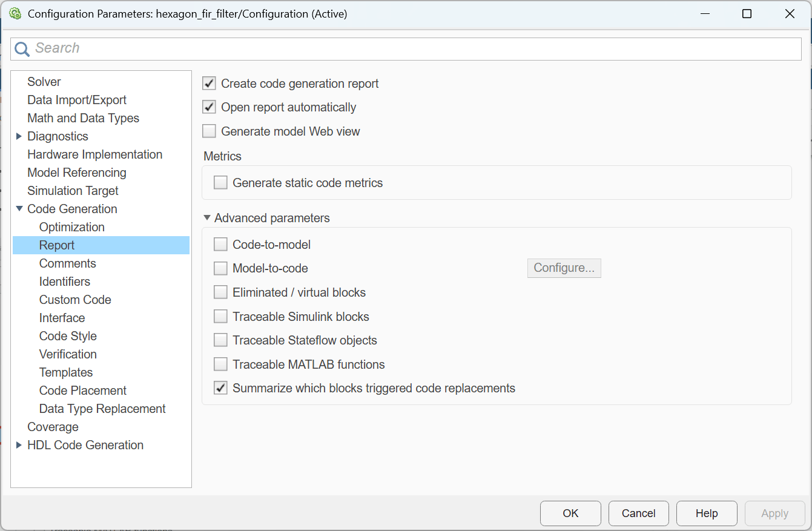Check the Code-to-model option
812x531 pixels.
click(x=220, y=245)
